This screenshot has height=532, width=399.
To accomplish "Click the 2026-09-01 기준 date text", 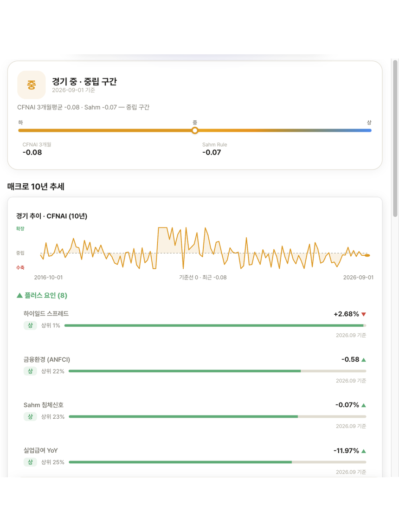I will click(74, 90).
